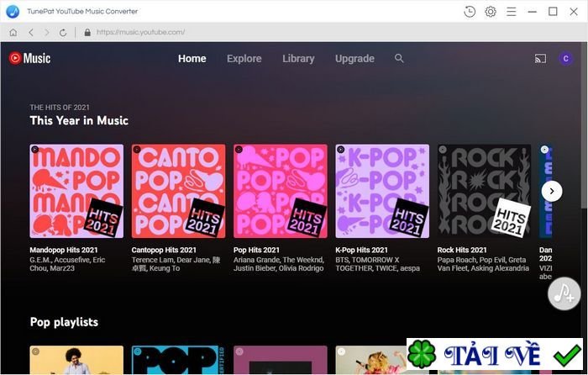Click the cast to device icon
588x375 pixels.
pyautogui.click(x=540, y=59)
